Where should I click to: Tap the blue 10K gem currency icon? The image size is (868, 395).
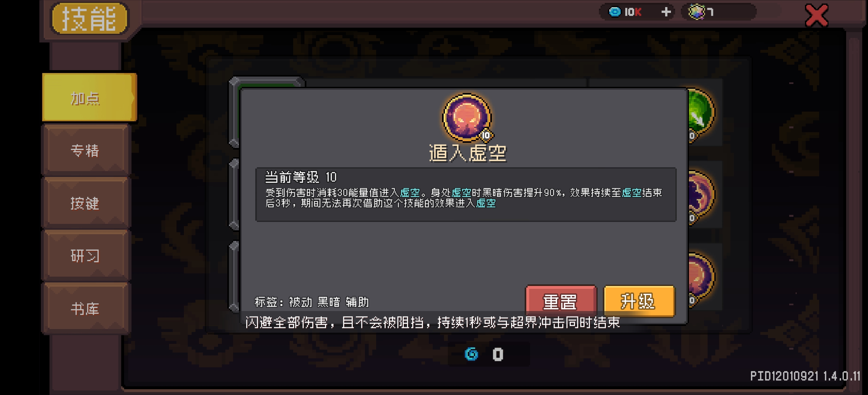(615, 12)
